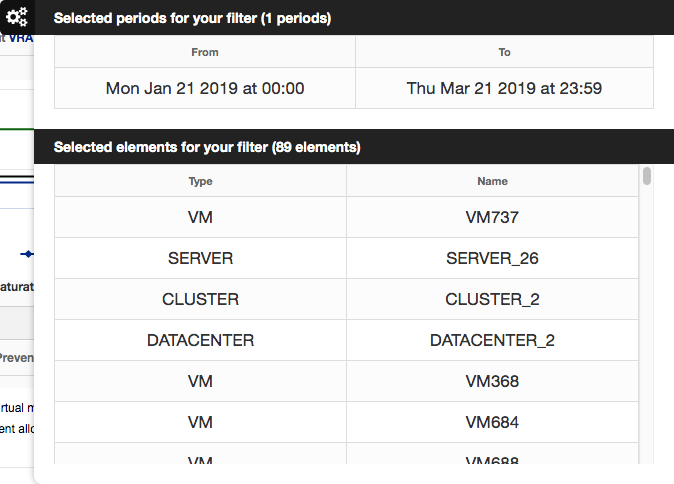The width and height of the screenshot is (674, 484).
Task: Select the VM684 entry
Action: (x=492, y=422)
